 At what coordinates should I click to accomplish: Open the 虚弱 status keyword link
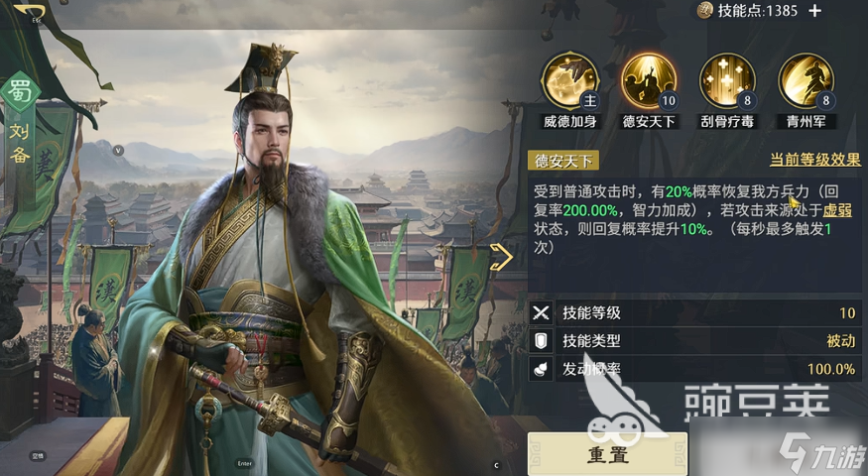point(837,210)
